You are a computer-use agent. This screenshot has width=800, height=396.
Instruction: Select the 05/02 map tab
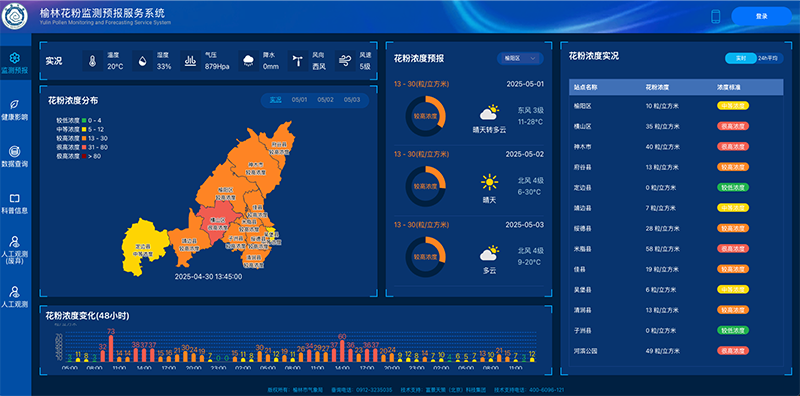326,100
